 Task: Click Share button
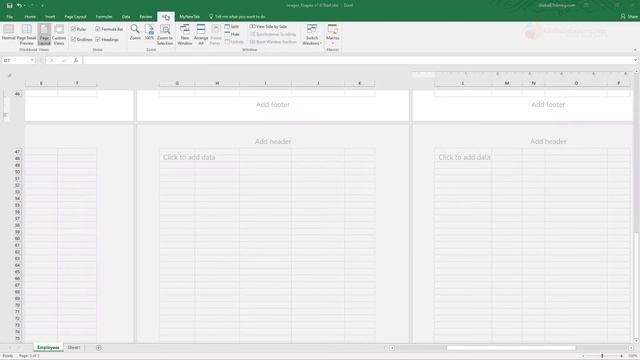(x=629, y=17)
